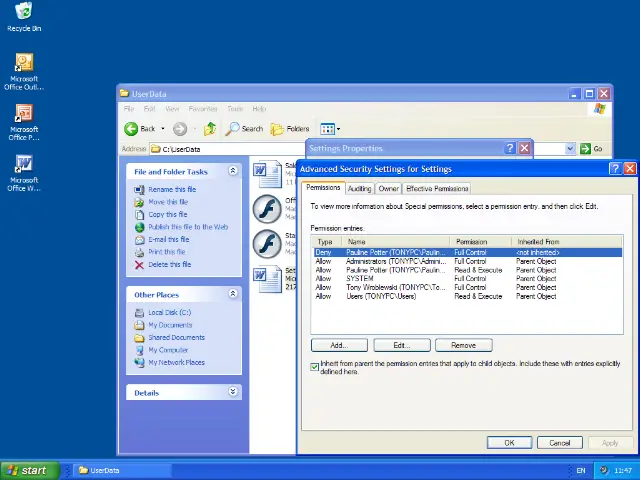Open Microsoft Office Outlook desktop icon
640x480 pixels.
24,64
